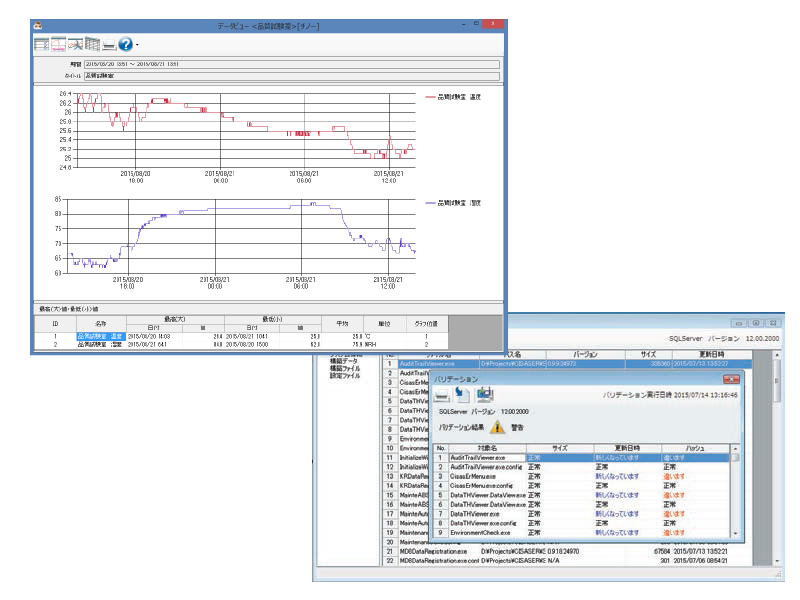Viewport: 800px width, 600px height.
Task: Click the 構図ファイル item in the left tree
Action: tap(345, 368)
